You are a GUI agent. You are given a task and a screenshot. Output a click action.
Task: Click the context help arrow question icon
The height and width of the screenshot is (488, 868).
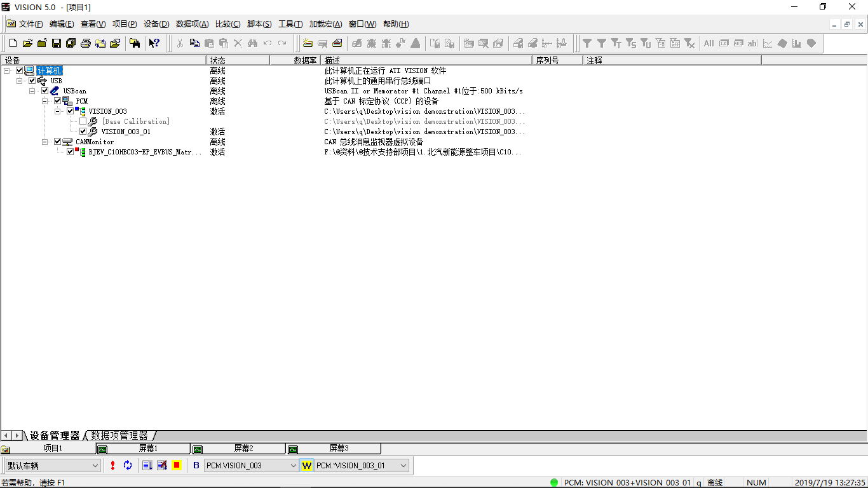pos(154,43)
